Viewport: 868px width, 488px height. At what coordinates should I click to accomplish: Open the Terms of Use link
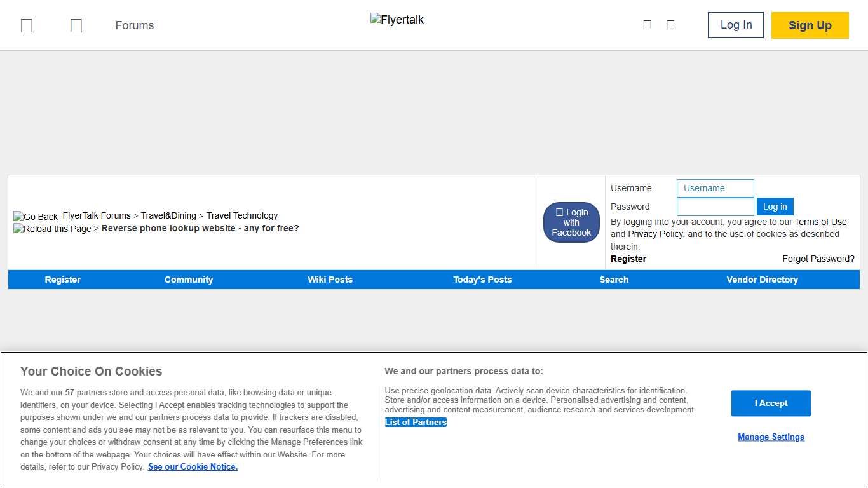click(820, 222)
